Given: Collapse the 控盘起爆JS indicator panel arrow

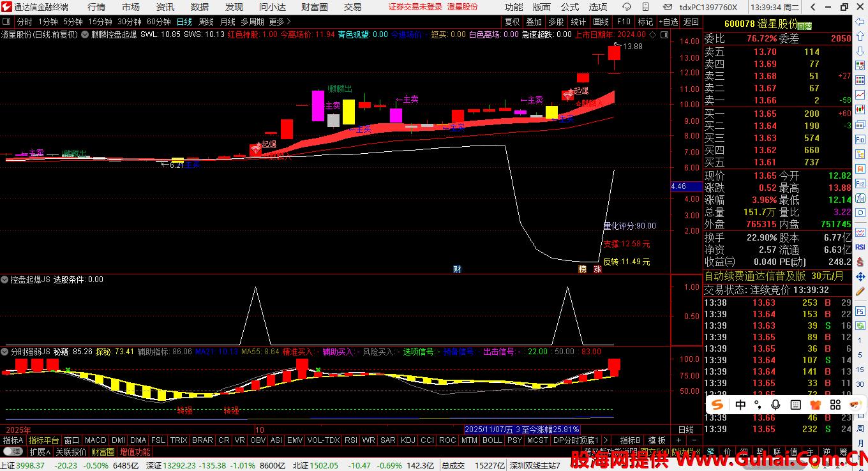Looking at the screenshot, I should pyautogui.click(x=5, y=280).
